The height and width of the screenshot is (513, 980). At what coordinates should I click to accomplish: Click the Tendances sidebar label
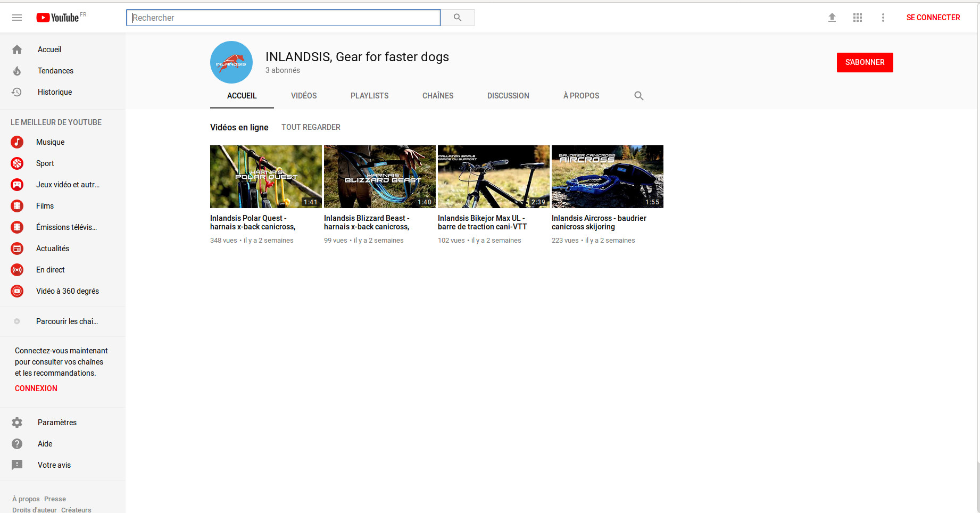click(x=55, y=71)
